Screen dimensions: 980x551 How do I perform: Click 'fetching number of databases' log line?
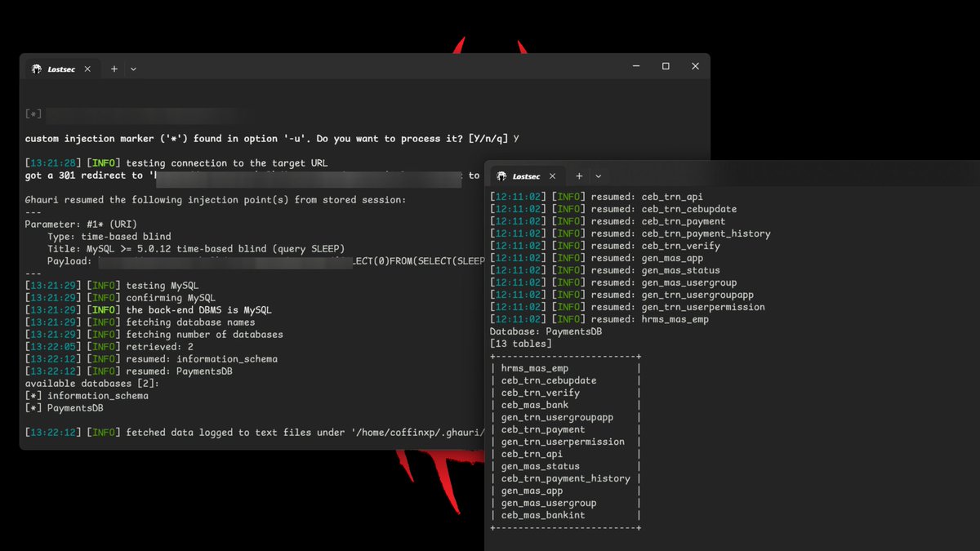click(x=154, y=335)
